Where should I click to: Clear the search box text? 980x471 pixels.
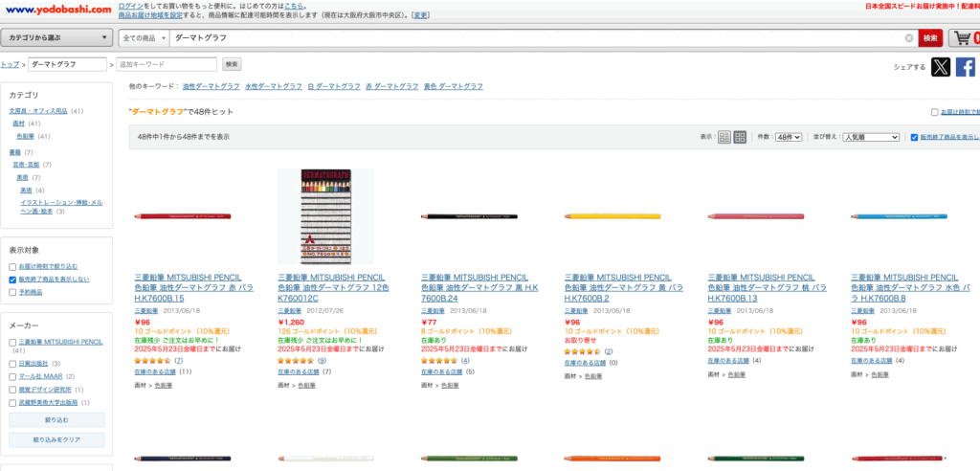(909, 38)
